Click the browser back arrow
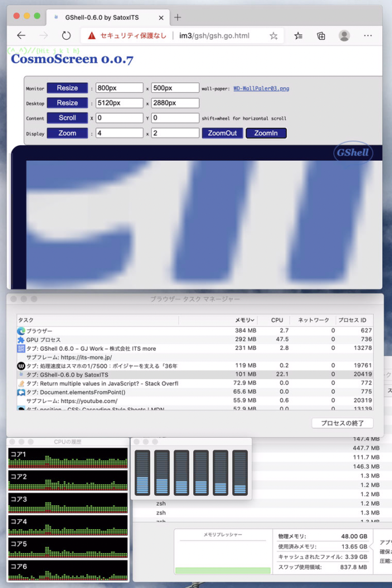 click(21, 36)
